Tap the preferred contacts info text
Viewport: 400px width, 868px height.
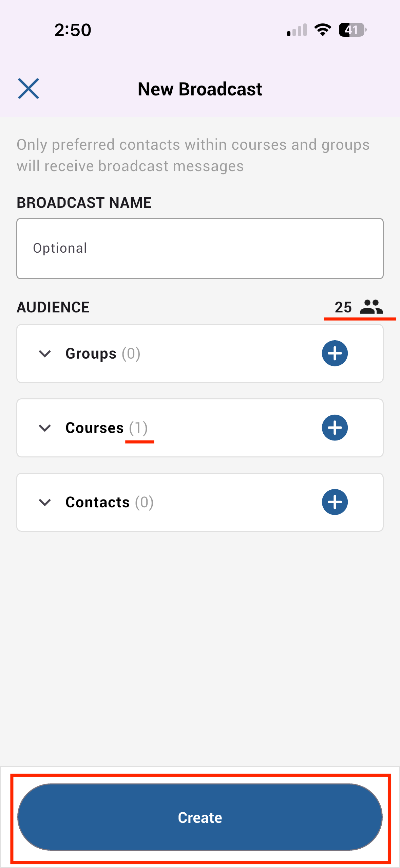click(x=193, y=155)
